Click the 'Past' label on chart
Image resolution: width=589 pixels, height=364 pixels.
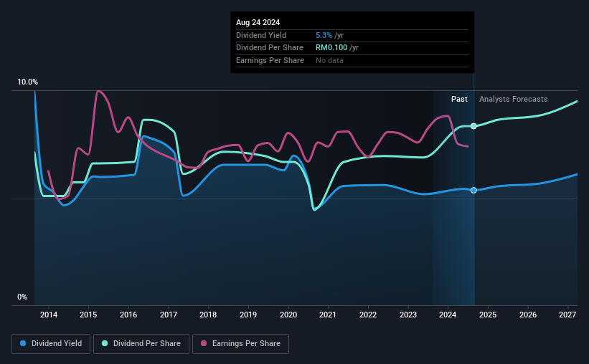point(459,99)
